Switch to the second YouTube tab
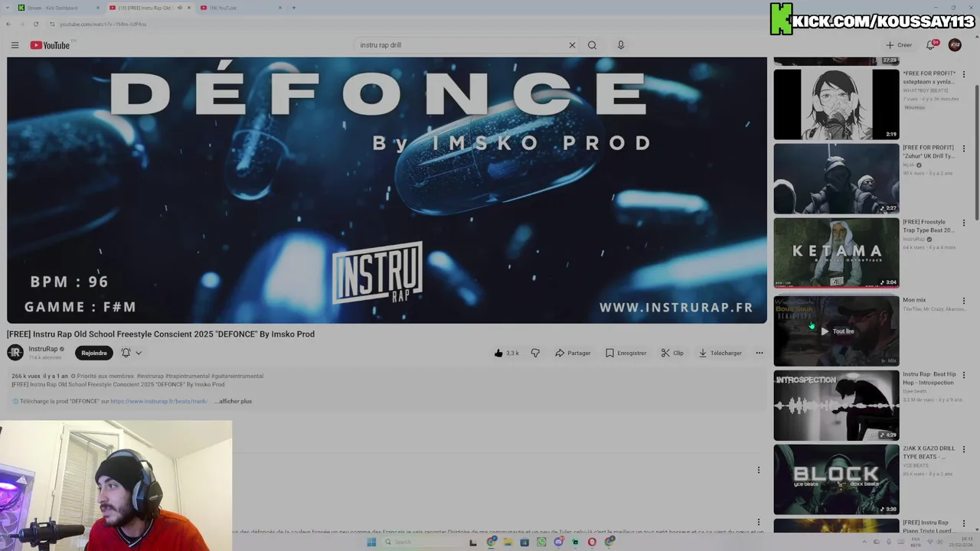The height and width of the screenshot is (551, 980). point(241,8)
